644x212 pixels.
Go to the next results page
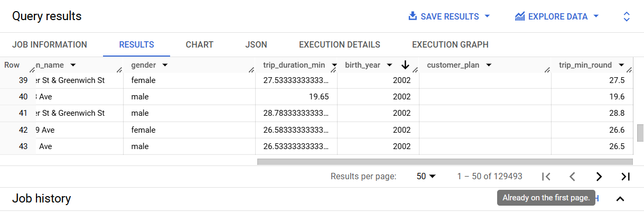[599, 177]
